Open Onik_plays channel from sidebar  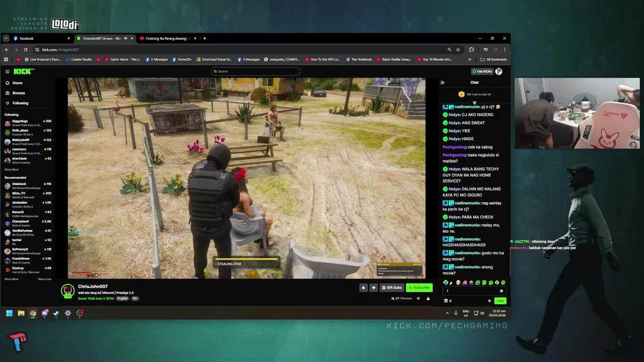point(28,132)
